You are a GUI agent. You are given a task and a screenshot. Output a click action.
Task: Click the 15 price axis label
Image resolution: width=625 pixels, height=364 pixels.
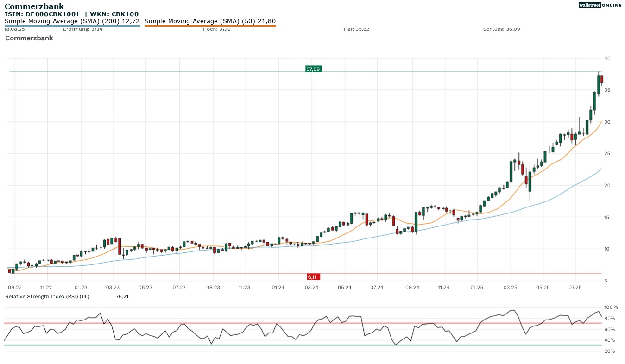pos(607,217)
